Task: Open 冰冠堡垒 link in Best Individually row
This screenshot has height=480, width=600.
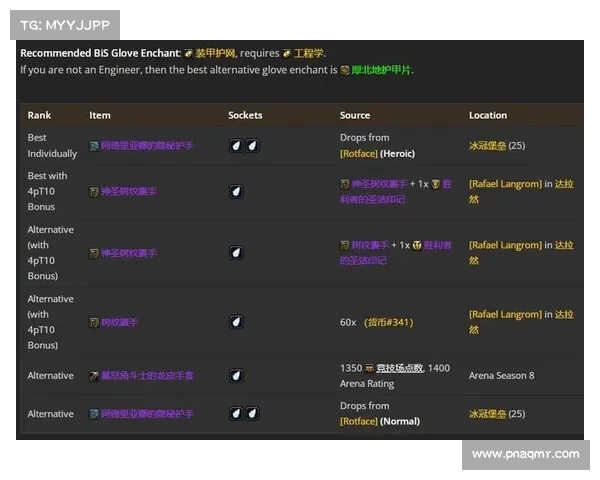Action: click(x=487, y=146)
